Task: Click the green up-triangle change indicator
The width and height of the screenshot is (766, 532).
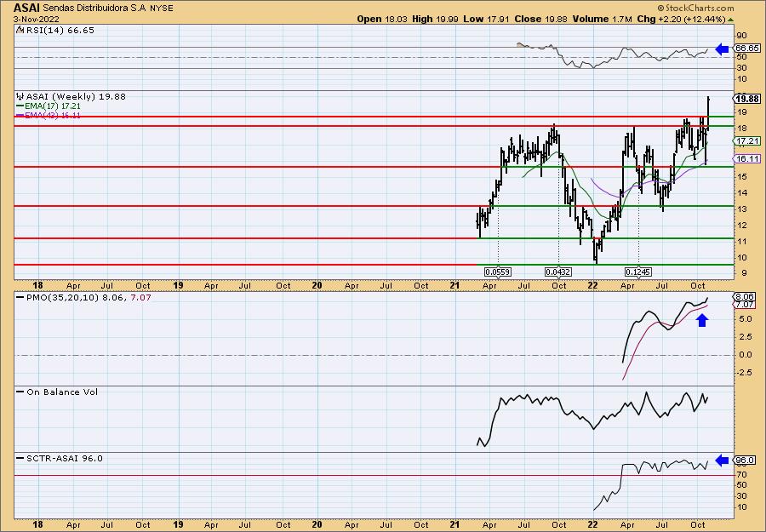Action: coord(730,20)
